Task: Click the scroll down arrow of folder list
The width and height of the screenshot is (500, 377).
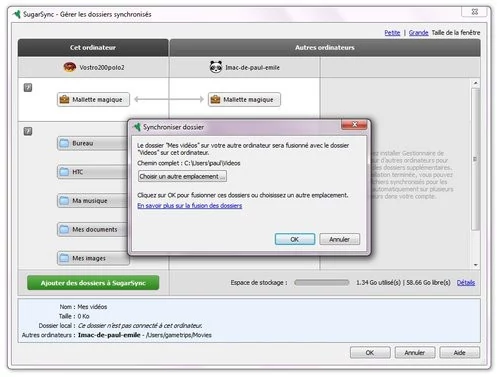Action: pyautogui.click(x=476, y=265)
